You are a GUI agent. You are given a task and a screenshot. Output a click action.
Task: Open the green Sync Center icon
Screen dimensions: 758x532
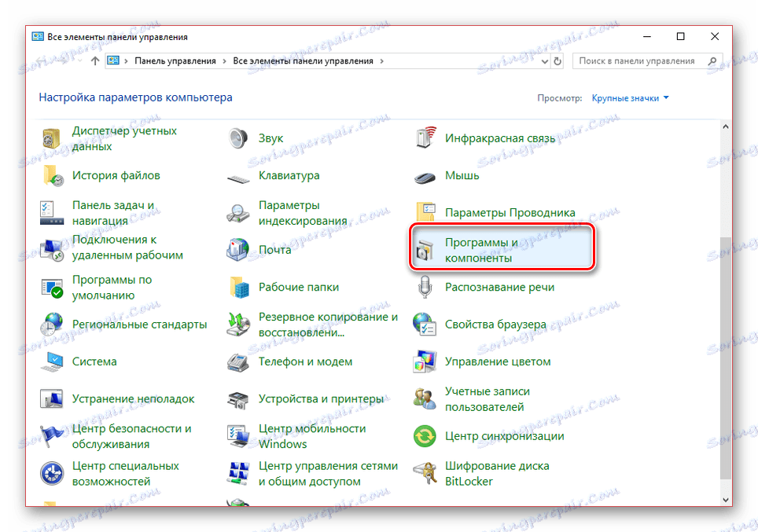click(425, 436)
